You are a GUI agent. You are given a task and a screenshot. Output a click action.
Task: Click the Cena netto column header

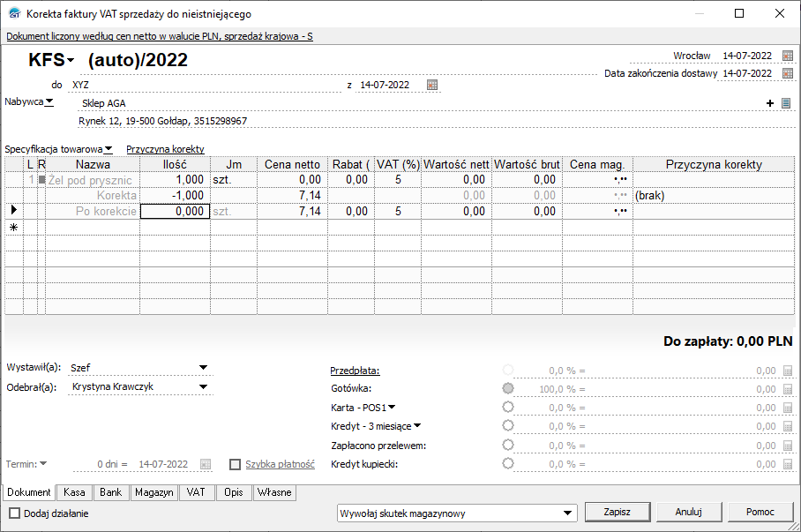pyautogui.click(x=292, y=164)
